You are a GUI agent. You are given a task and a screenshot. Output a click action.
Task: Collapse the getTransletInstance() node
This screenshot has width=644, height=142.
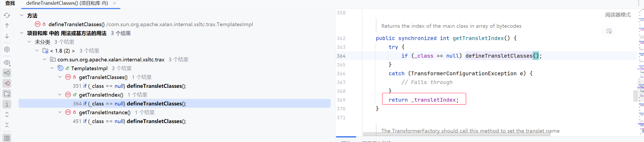pos(60,112)
